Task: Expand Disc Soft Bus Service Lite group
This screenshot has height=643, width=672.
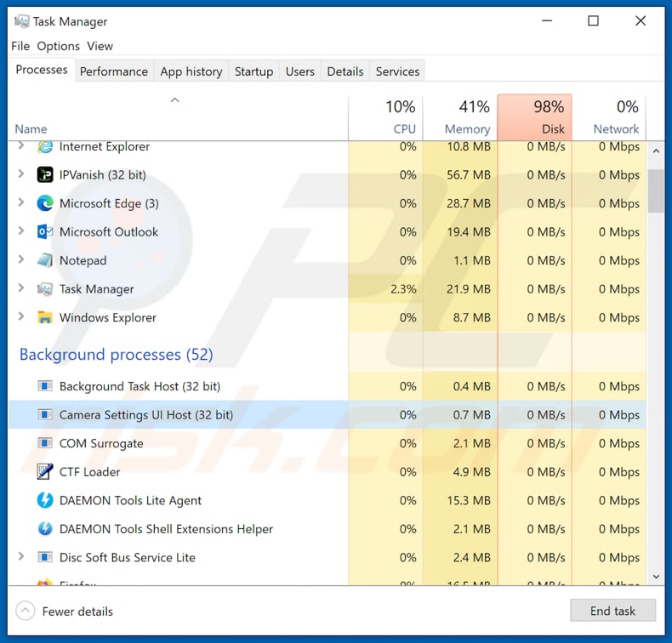Action: 20,556
